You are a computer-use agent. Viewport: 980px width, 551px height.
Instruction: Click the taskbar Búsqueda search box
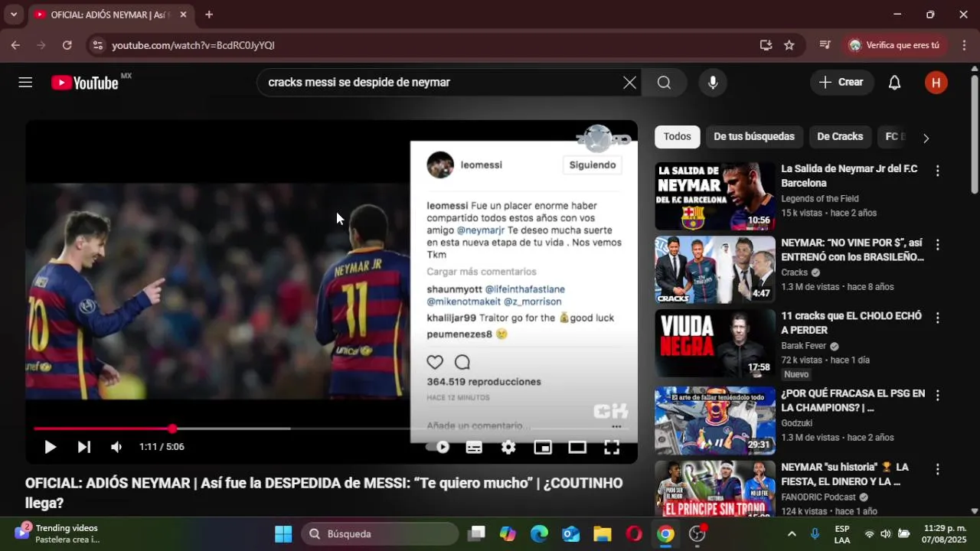(380, 534)
